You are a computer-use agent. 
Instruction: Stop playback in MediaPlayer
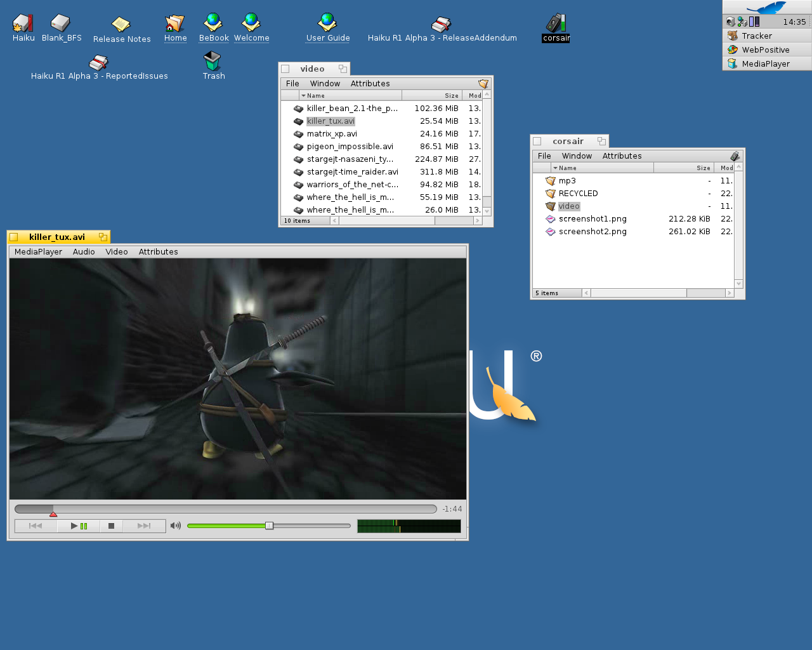111,526
